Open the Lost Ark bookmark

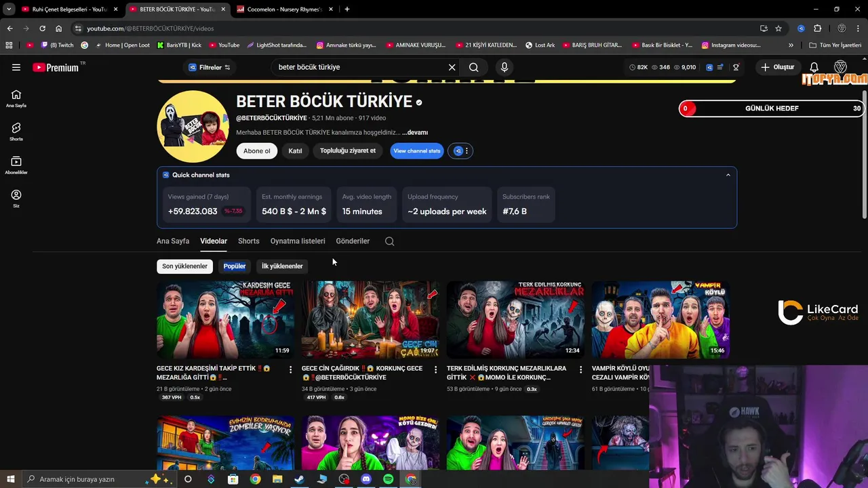tap(540, 45)
